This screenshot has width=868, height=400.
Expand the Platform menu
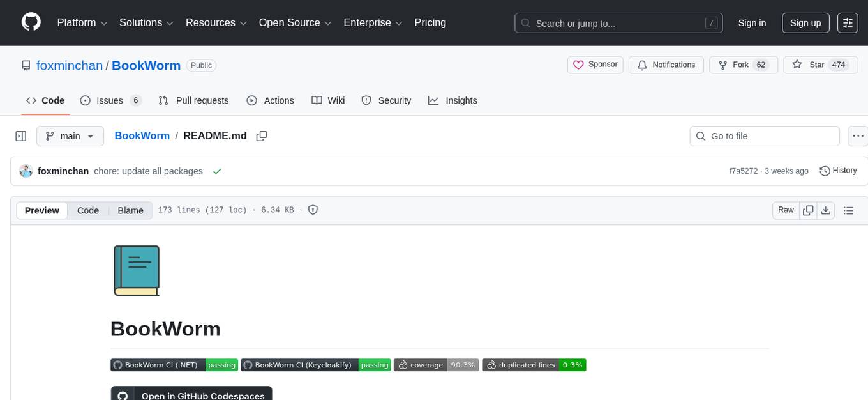pos(82,23)
